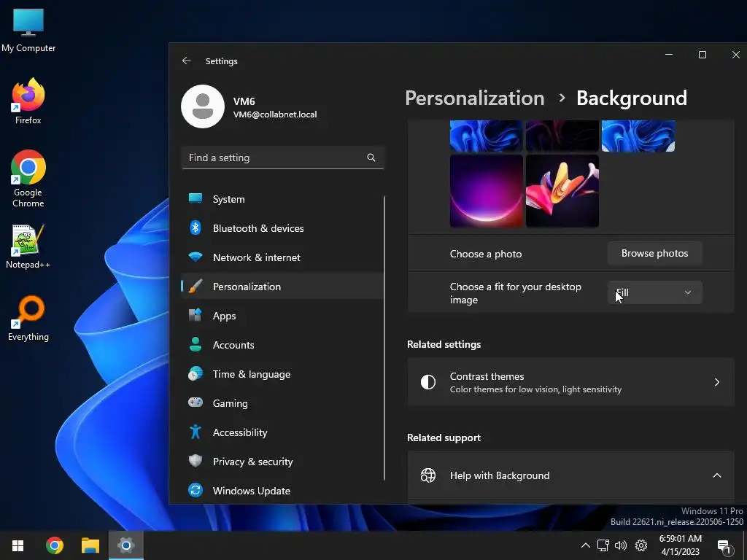Viewport: 747px width, 560px height.
Task: Select the Notepad++ desktop shortcut
Action: pos(28,246)
